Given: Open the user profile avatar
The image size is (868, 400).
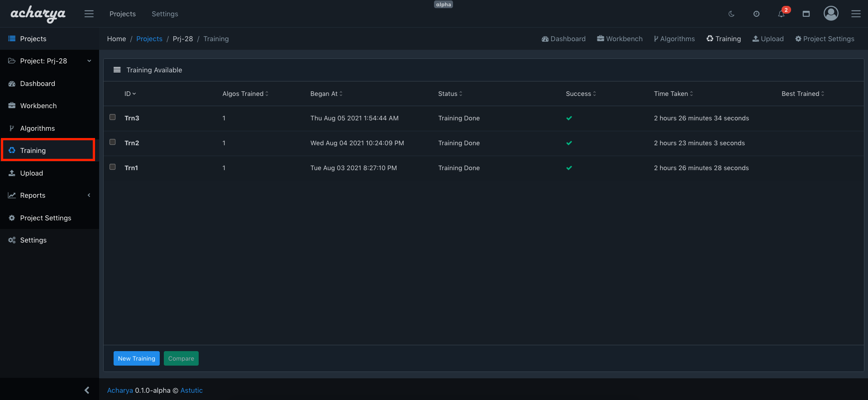Looking at the screenshot, I should tap(830, 14).
